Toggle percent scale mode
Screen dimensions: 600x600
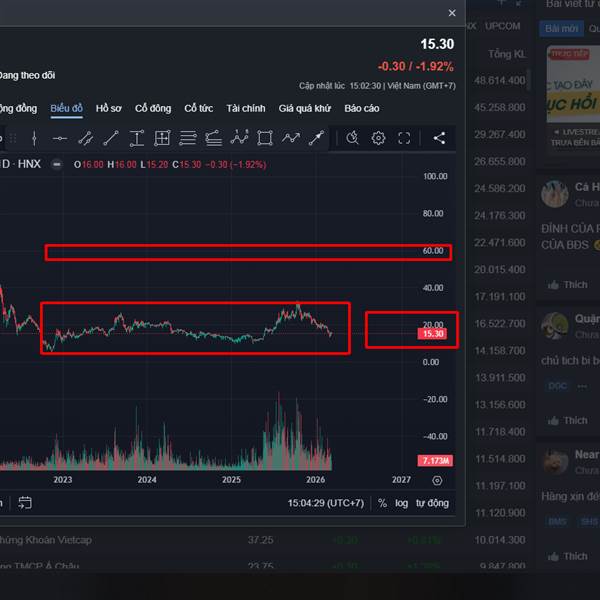382,503
